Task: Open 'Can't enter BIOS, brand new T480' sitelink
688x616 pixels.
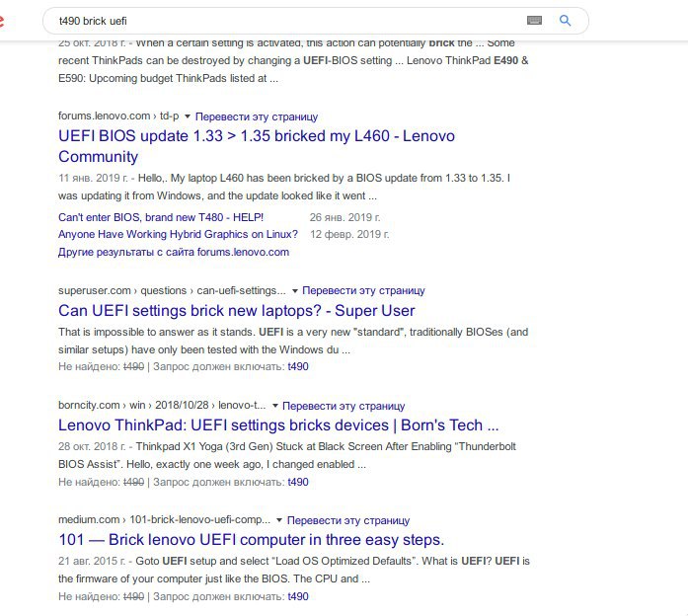Action: tap(161, 217)
